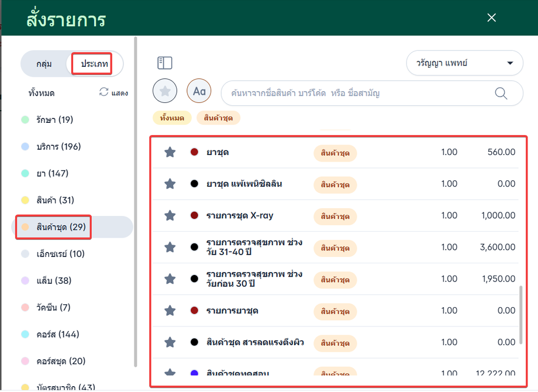
Task: Click the category sidebar scrollbar
Action: click(136, 202)
